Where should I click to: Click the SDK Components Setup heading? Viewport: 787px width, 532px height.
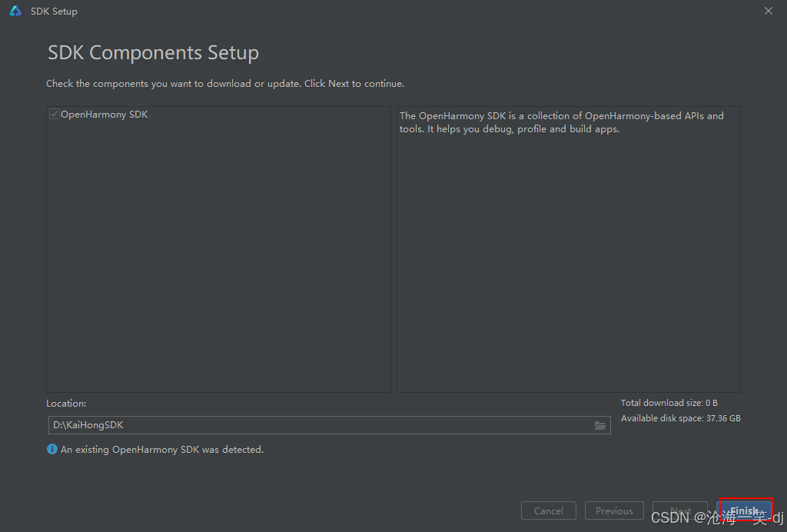153,53
